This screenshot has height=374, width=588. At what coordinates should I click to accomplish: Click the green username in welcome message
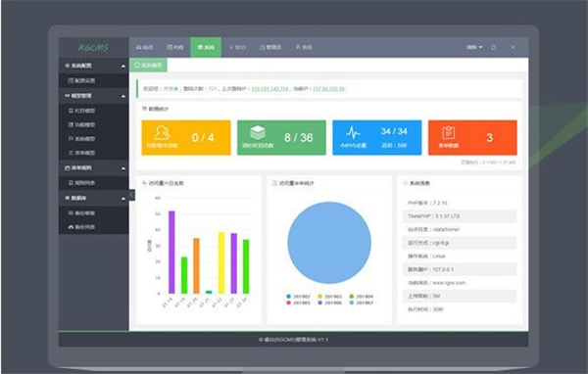click(171, 89)
